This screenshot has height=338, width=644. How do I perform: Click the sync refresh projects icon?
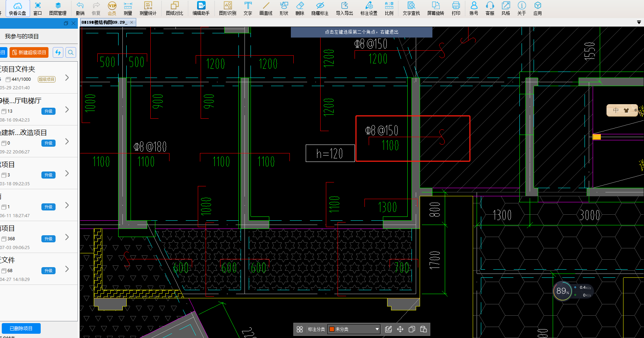click(x=58, y=52)
